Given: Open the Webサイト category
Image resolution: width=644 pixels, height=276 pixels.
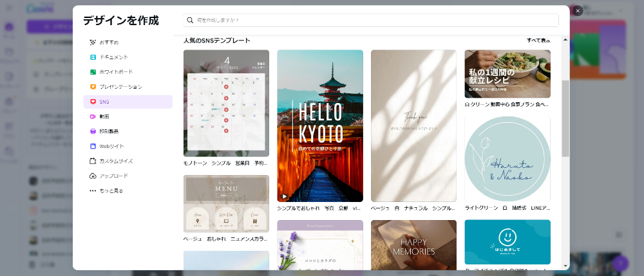Looking at the screenshot, I should click(x=128, y=146).
